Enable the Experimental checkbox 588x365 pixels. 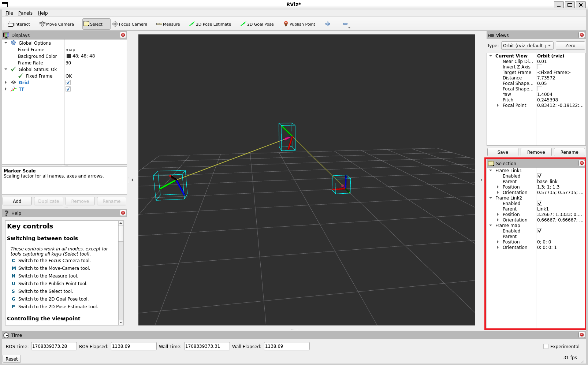coord(546,347)
